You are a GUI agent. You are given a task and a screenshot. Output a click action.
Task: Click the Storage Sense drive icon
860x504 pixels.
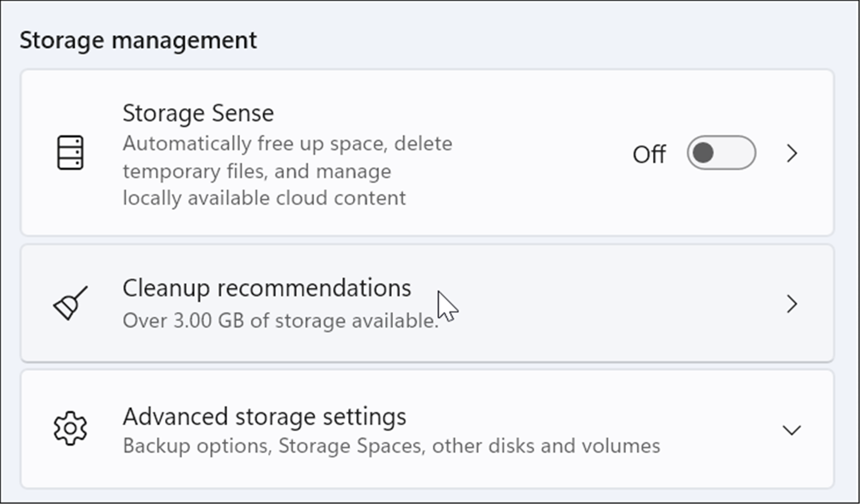click(70, 153)
